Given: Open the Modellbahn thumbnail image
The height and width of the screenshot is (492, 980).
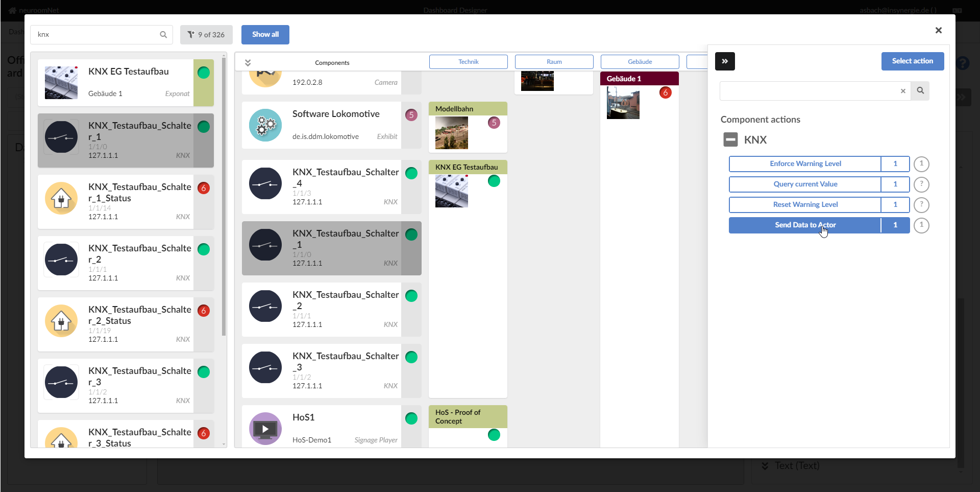Looking at the screenshot, I should coord(451,133).
